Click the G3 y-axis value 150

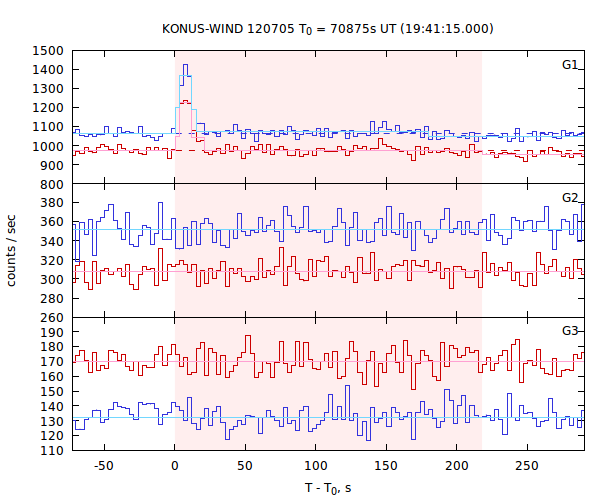[x=52, y=391]
